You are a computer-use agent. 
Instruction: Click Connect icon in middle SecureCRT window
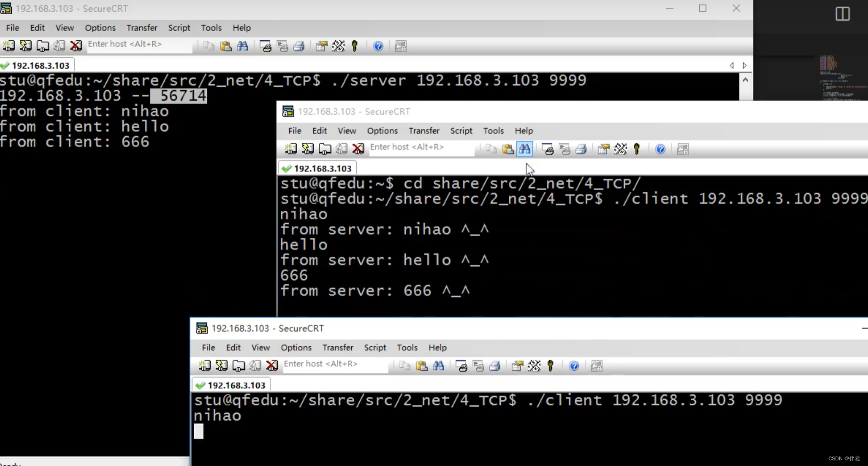(x=291, y=149)
